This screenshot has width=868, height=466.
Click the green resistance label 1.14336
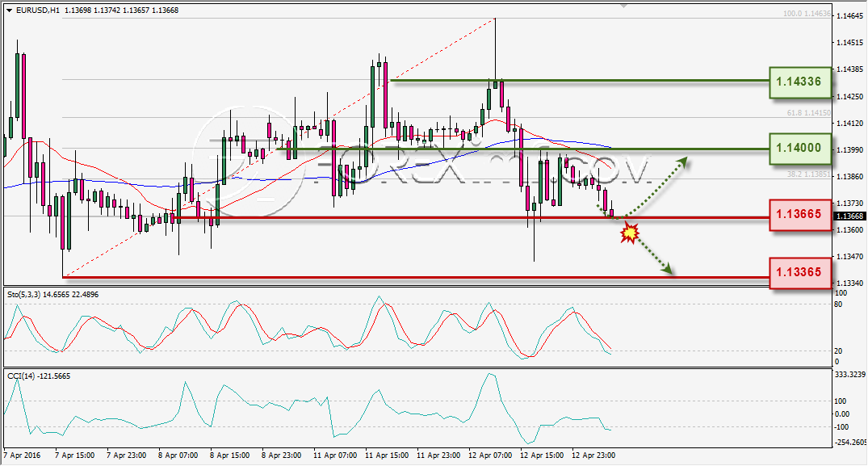tap(800, 82)
